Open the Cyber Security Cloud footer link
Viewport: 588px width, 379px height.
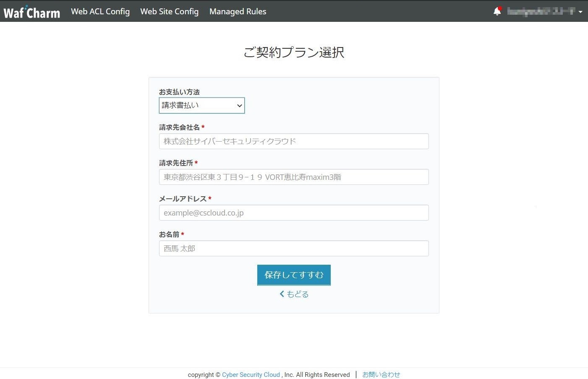click(x=251, y=375)
